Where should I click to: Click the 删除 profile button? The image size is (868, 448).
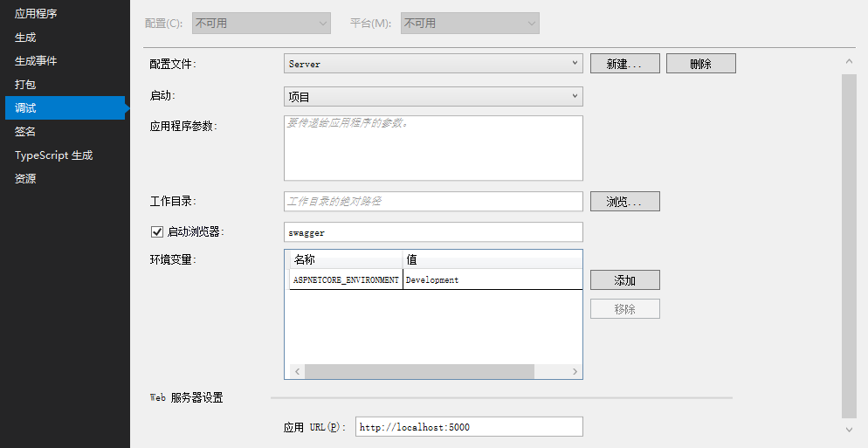tap(700, 64)
